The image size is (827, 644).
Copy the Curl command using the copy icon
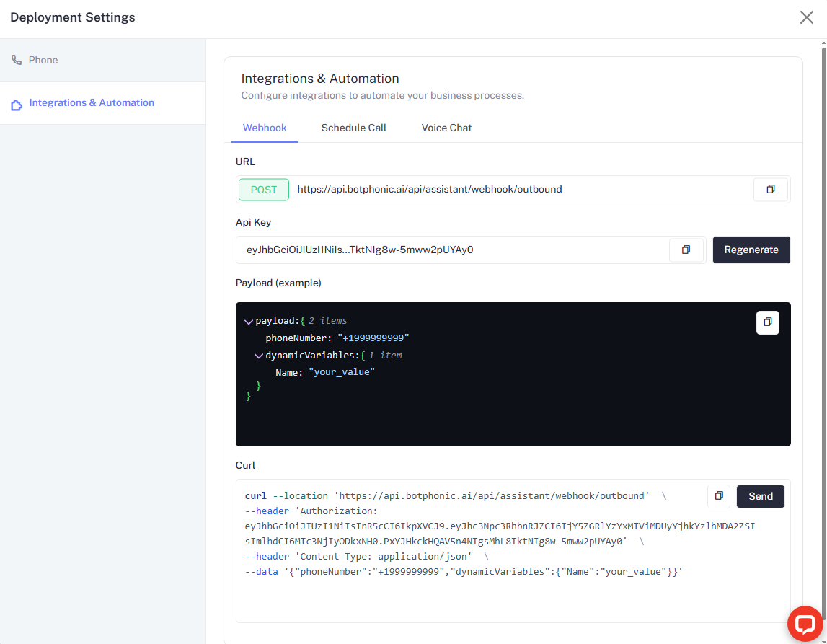pos(718,496)
